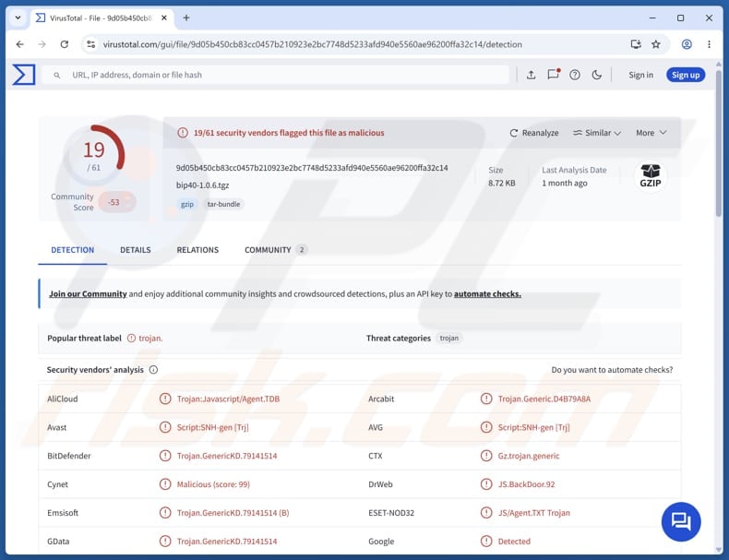Click the VirusTotal logo icon
This screenshot has width=729, height=560.
pos(24,75)
